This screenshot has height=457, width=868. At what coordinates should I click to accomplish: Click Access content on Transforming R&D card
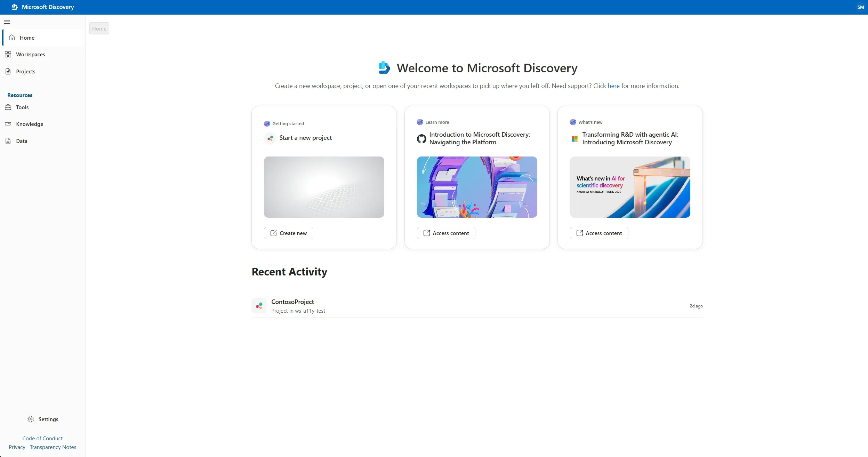(x=599, y=233)
